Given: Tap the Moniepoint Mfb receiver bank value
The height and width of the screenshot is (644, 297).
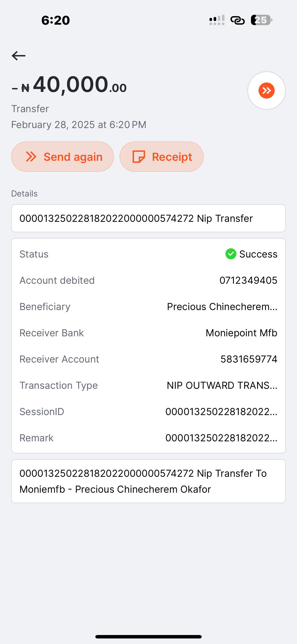Looking at the screenshot, I should pyautogui.click(x=241, y=333).
